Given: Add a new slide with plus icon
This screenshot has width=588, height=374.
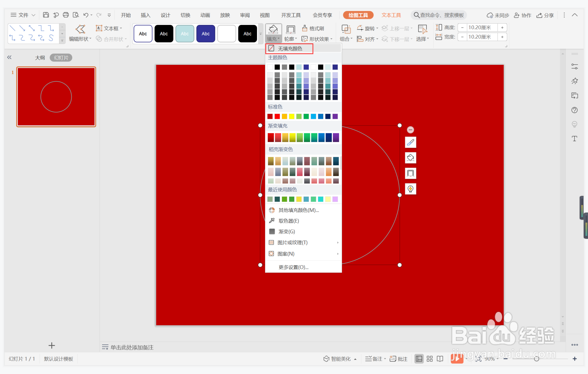Looking at the screenshot, I should 52,345.
